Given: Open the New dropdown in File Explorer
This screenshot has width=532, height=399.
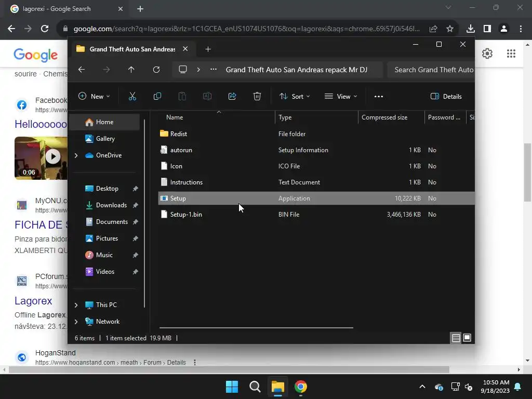Looking at the screenshot, I should click(x=95, y=96).
